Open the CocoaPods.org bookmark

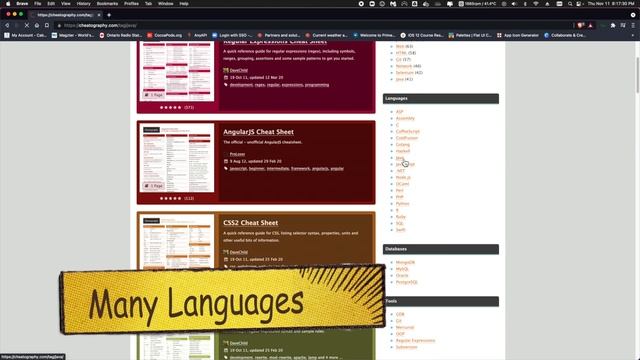(164, 36)
